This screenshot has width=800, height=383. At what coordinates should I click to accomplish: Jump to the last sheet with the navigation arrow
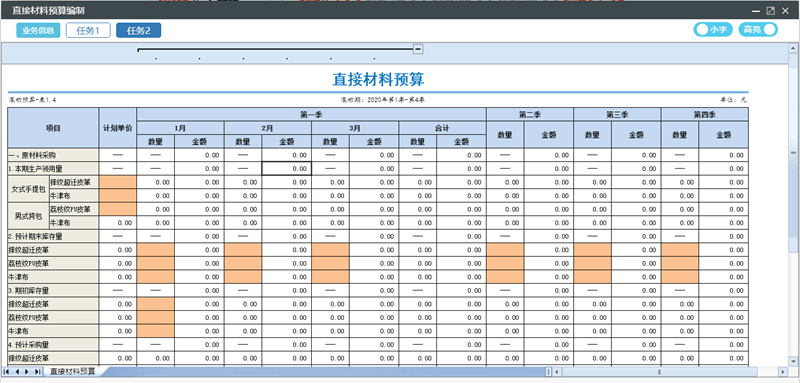coord(37,372)
